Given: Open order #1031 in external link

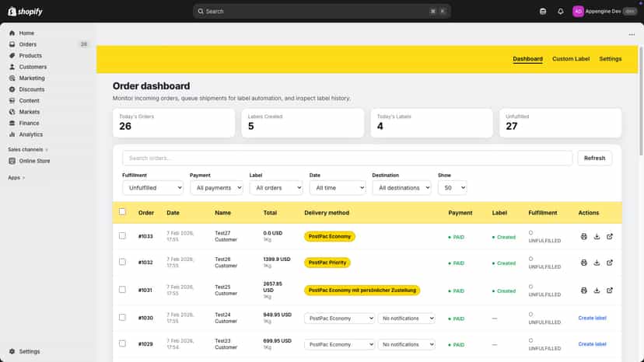Looking at the screenshot, I should point(610,291).
